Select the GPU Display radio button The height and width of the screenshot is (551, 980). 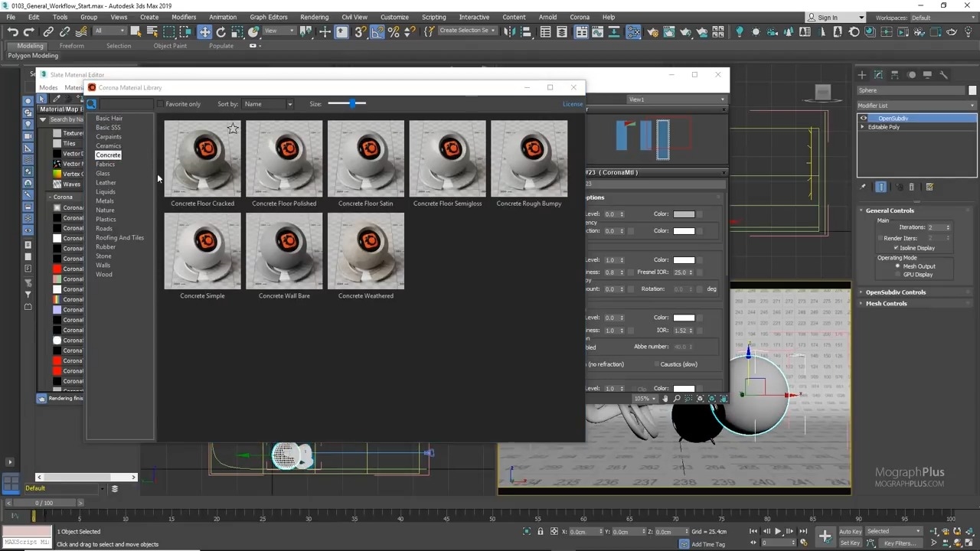(898, 274)
